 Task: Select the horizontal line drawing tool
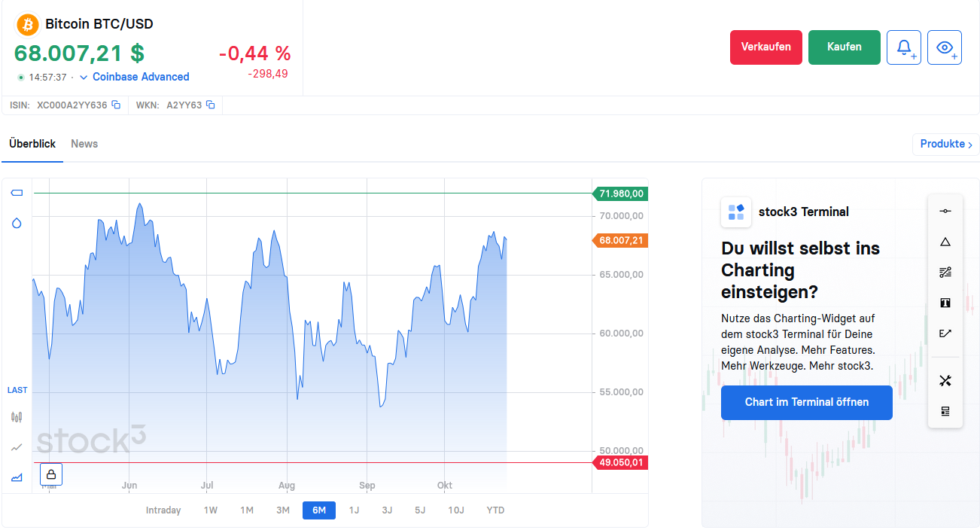[x=945, y=211]
